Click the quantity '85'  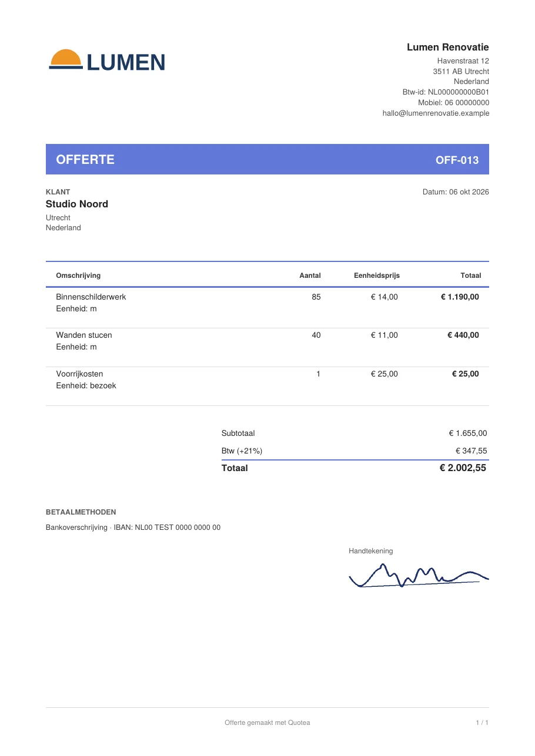pos(316,297)
